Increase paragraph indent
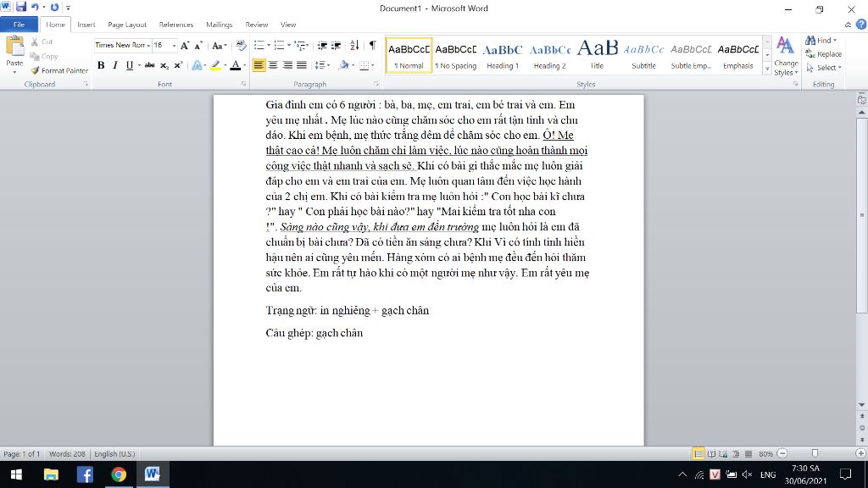This screenshot has height=488, width=868. tap(336, 46)
